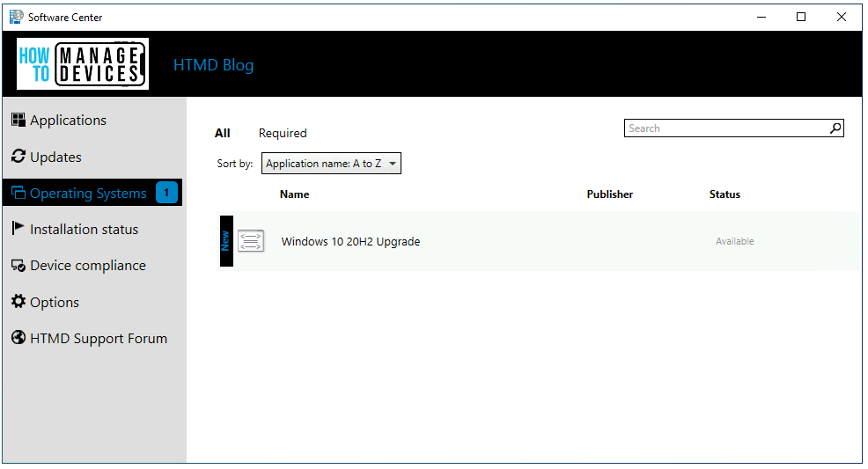Open the Sort by dropdown
The width and height of the screenshot is (868, 469).
coord(331,164)
